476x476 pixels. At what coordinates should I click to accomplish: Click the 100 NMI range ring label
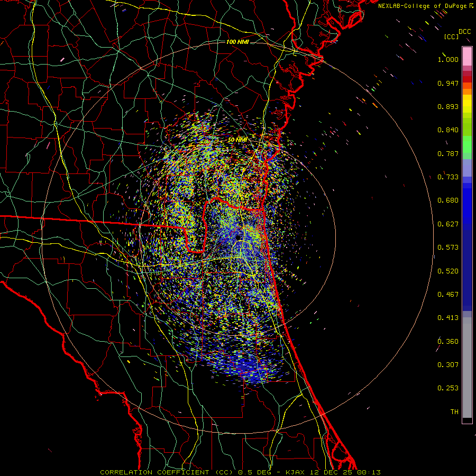point(237,42)
